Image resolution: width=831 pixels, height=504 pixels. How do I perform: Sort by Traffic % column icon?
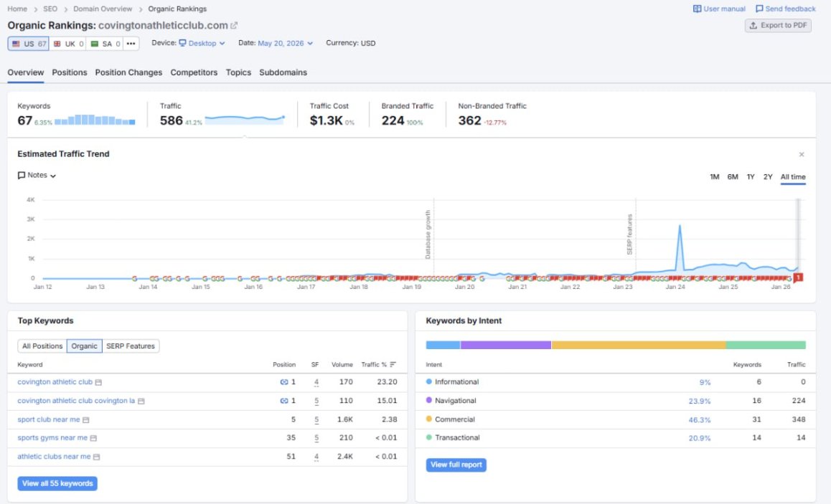tap(393, 365)
